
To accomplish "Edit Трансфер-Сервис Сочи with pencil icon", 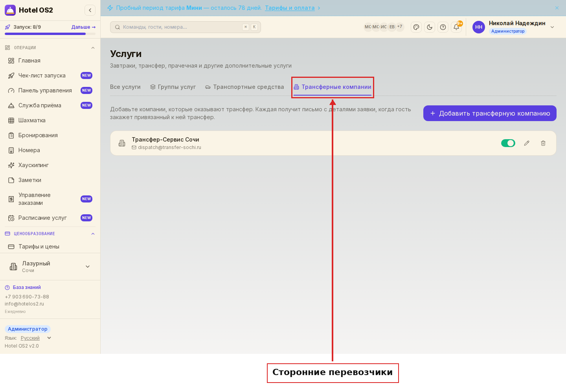I will tap(527, 143).
